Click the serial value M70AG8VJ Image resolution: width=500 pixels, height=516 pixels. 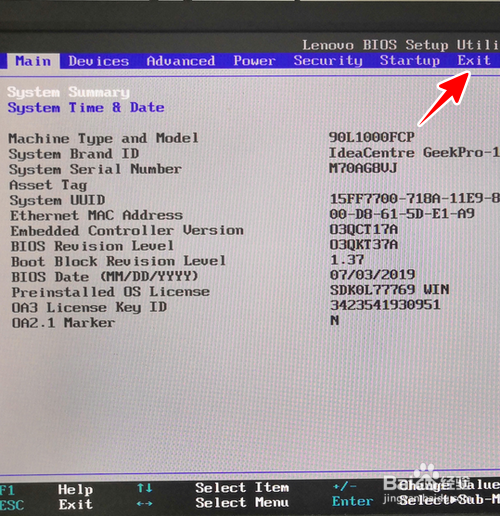pos(363,168)
